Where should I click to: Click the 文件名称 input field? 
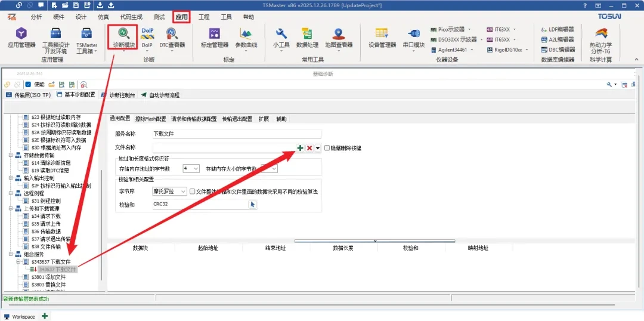pos(224,148)
